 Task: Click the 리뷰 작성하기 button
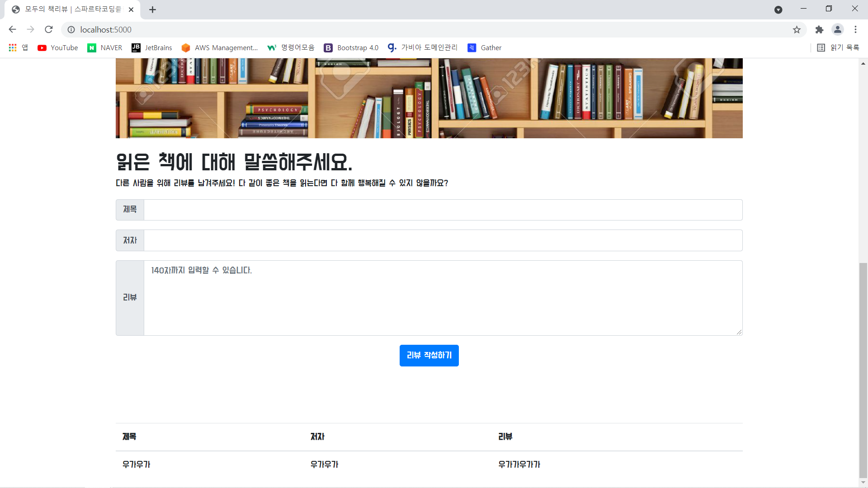coord(429,355)
